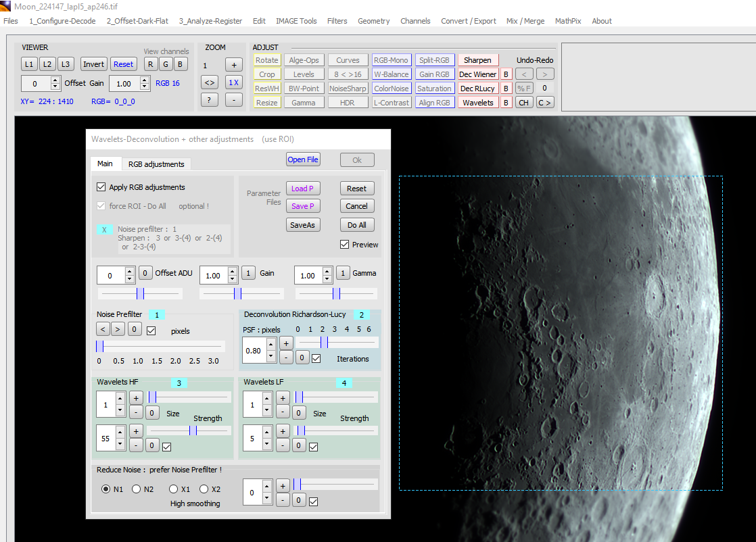756x542 pixels.
Task: Click the zoom in plus button
Action: tap(233, 65)
